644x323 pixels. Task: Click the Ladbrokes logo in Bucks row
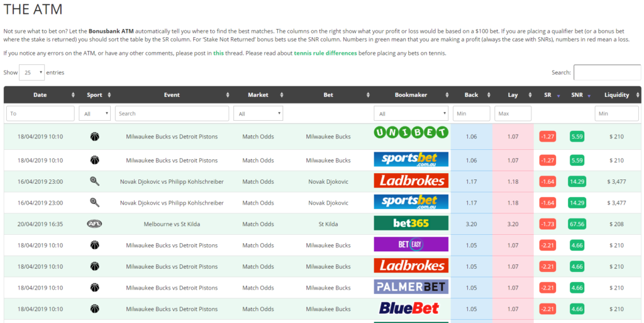click(x=411, y=266)
